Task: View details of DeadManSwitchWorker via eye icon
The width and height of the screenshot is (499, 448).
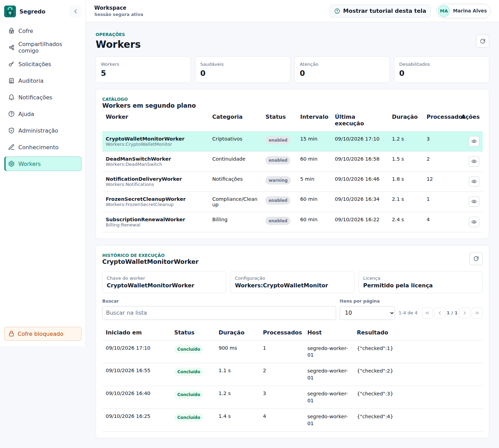Action: 474,161
